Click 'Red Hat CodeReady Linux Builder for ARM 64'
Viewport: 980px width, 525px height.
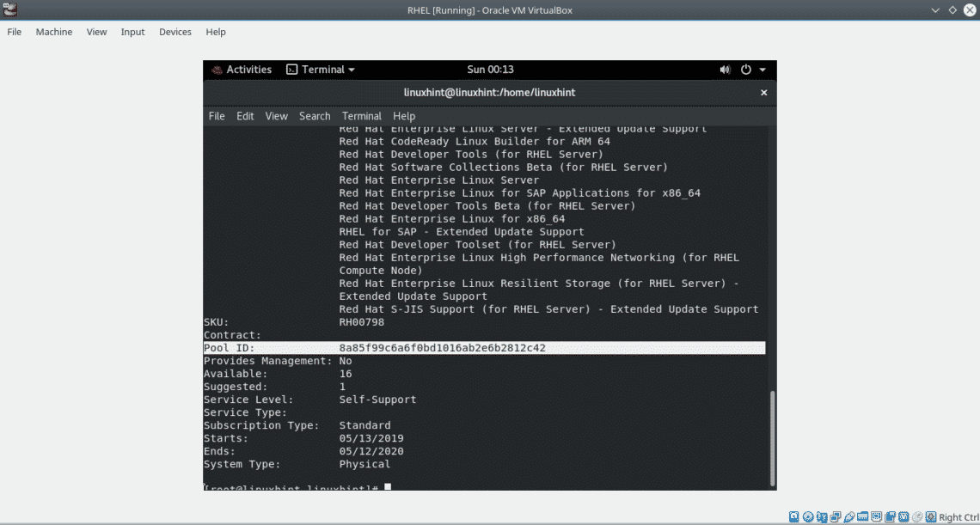pos(475,142)
